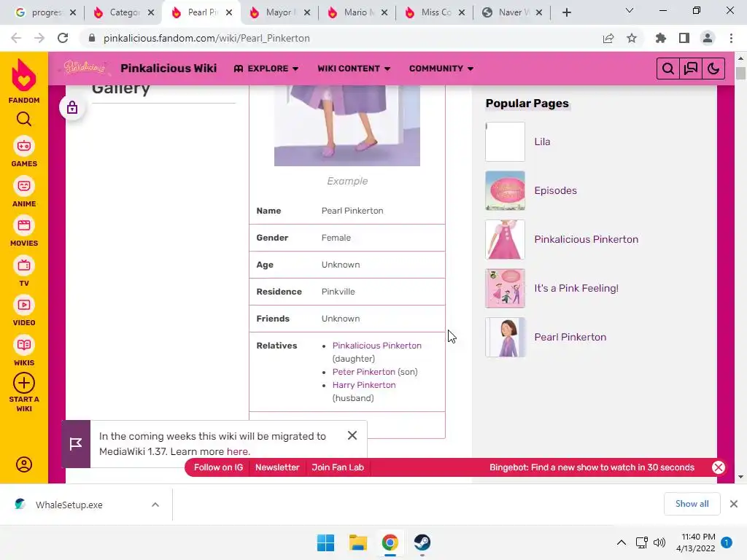Follow the MediaWiki 'here' link
The height and width of the screenshot is (560, 747).
click(x=237, y=451)
